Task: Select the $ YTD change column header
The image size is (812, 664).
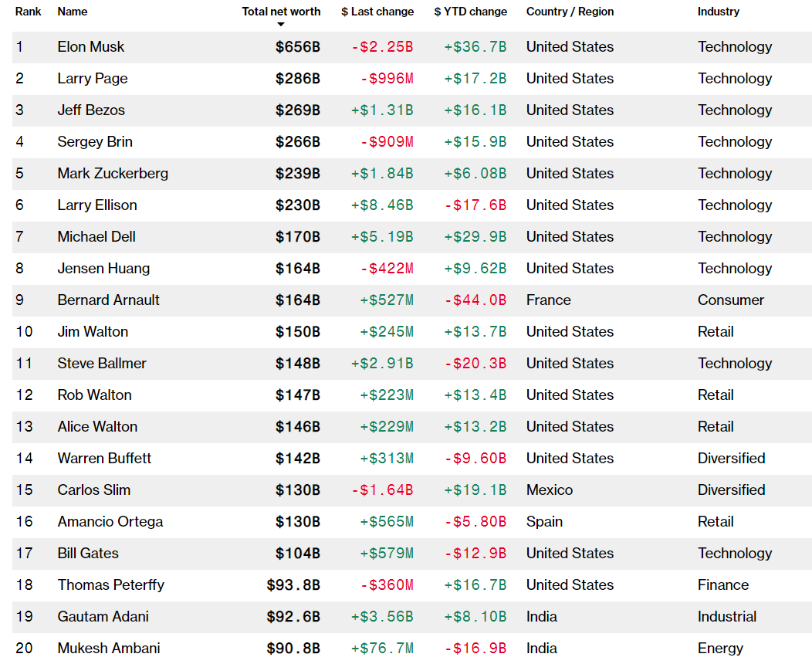Action: tap(470, 12)
